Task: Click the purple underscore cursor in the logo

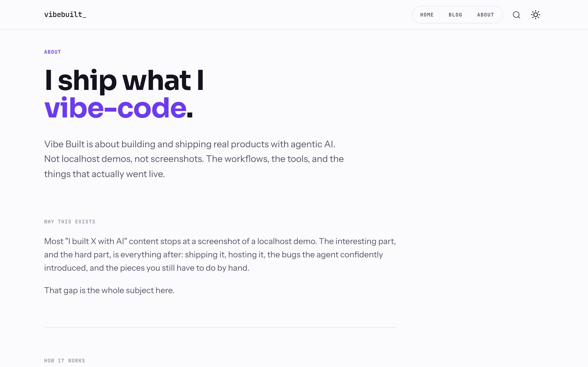Action: pyautogui.click(x=84, y=17)
